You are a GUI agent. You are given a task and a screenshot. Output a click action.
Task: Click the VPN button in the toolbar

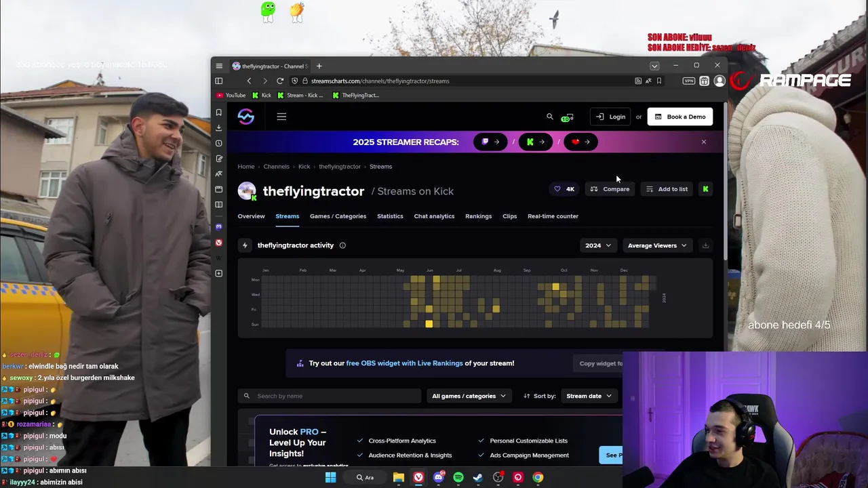click(x=689, y=81)
